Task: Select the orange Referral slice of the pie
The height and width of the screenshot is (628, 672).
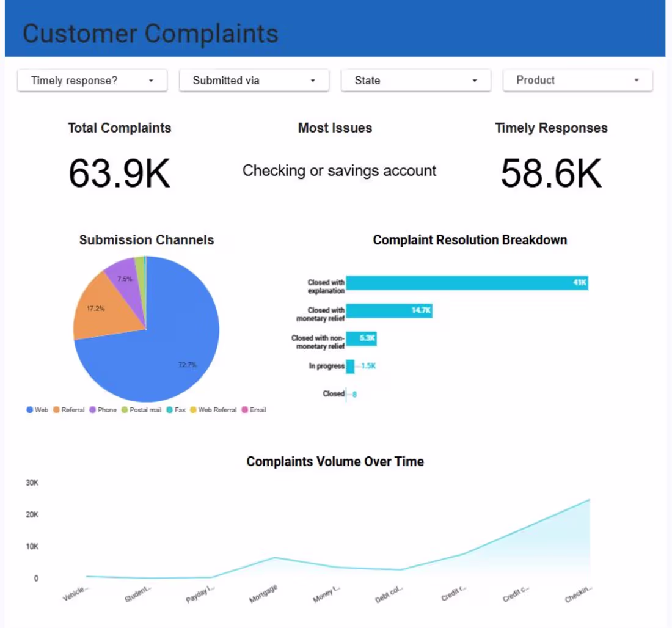Action: click(x=98, y=305)
